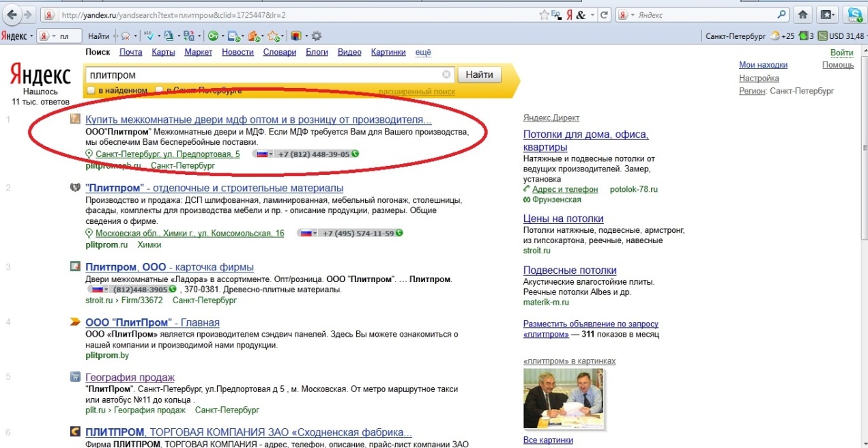This screenshot has height=448, width=868.
Task: Click the yellow Найти search button
Action: tap(479, 74)
